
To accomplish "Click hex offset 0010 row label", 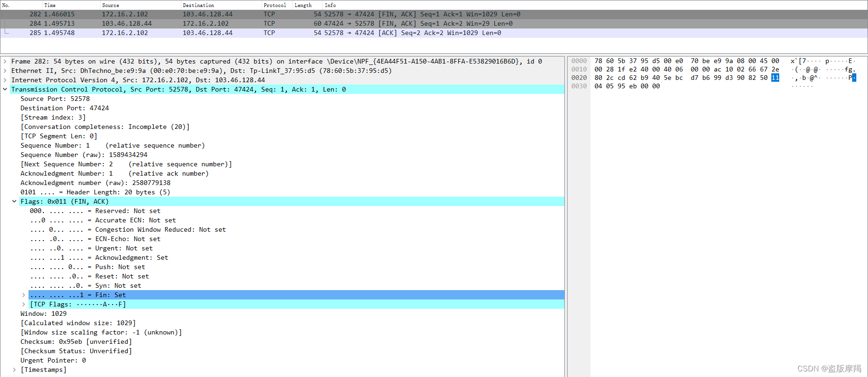I will point(579,69).
